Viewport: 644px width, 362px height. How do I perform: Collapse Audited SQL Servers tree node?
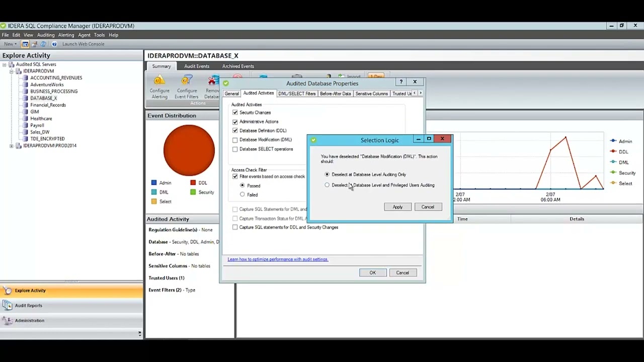5,64
